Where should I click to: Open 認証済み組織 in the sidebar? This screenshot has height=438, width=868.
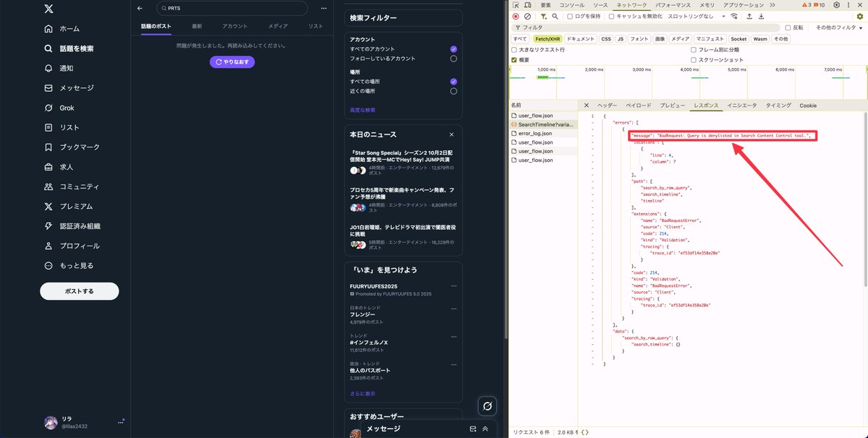pos(72,226)
